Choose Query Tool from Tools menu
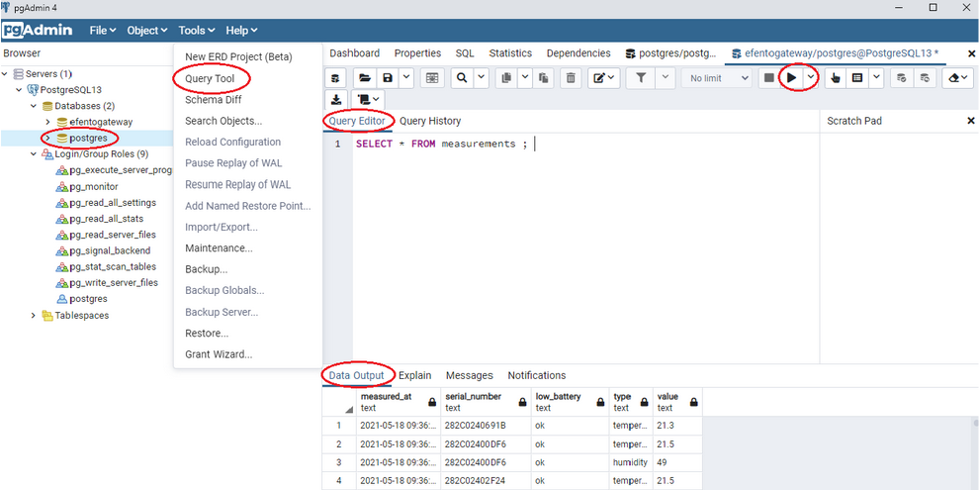Screen dimensions: 980x490 pyautogui.click(x=210, y=78)
